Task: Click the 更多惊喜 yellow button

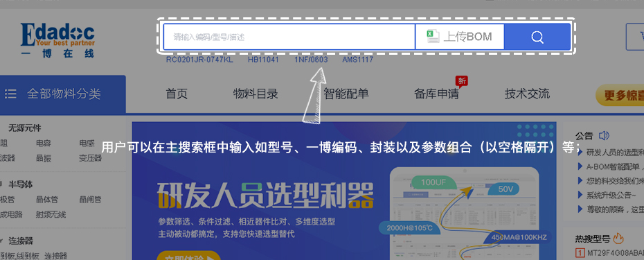Action: point(620,96)
